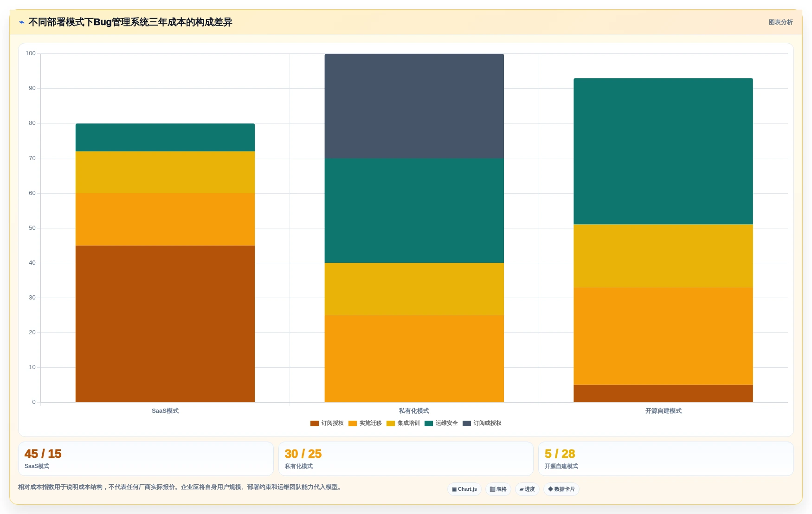Viewport: 812px width, 514px height.
Task: Click the y-axis value 50
Action: [32, 228]
